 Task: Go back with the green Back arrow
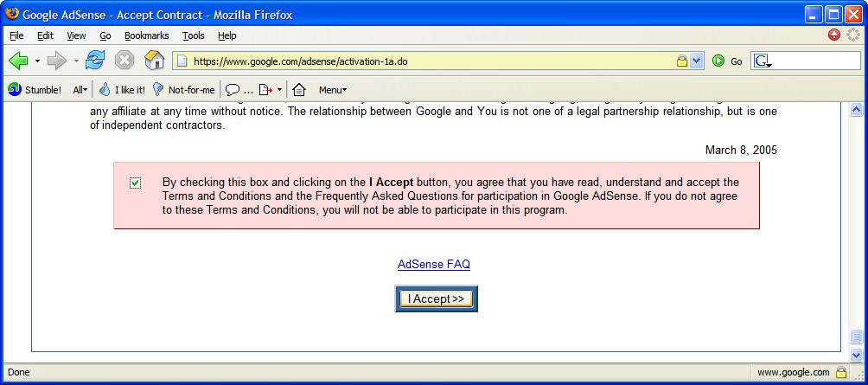(x=18, y=61)
